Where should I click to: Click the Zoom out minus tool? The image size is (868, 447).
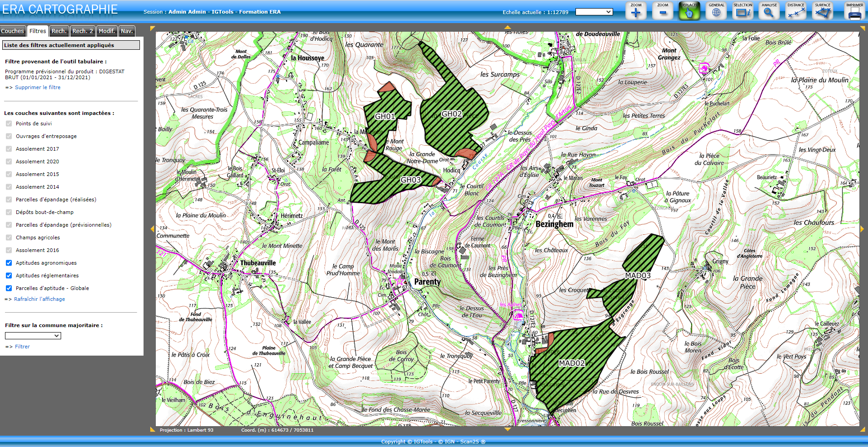[662, 11]
